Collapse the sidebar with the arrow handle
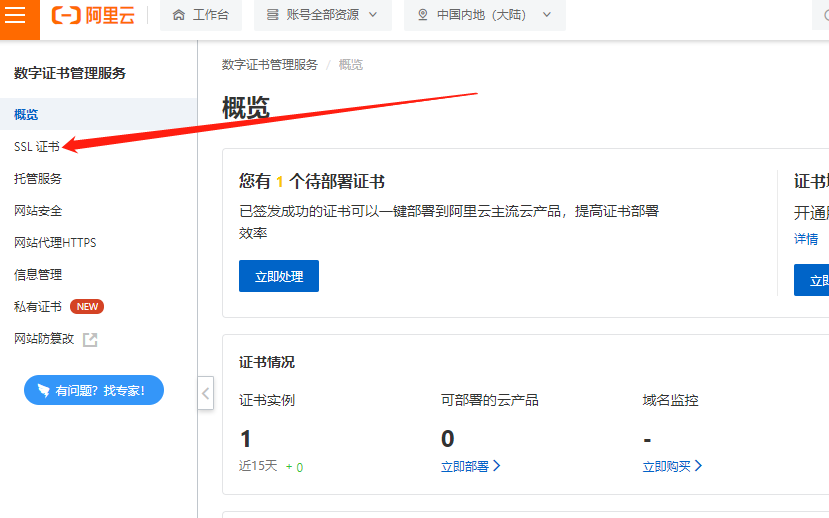 (x=206, y=393)
